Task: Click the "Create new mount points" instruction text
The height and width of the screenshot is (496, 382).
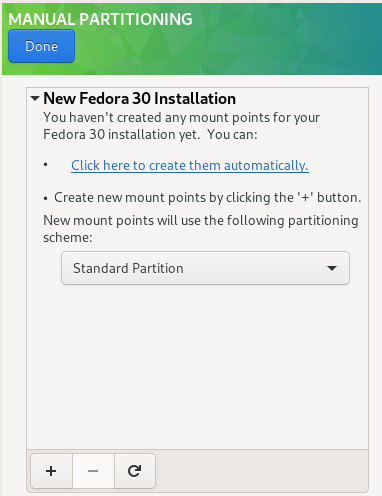Action: coord(208,197)
